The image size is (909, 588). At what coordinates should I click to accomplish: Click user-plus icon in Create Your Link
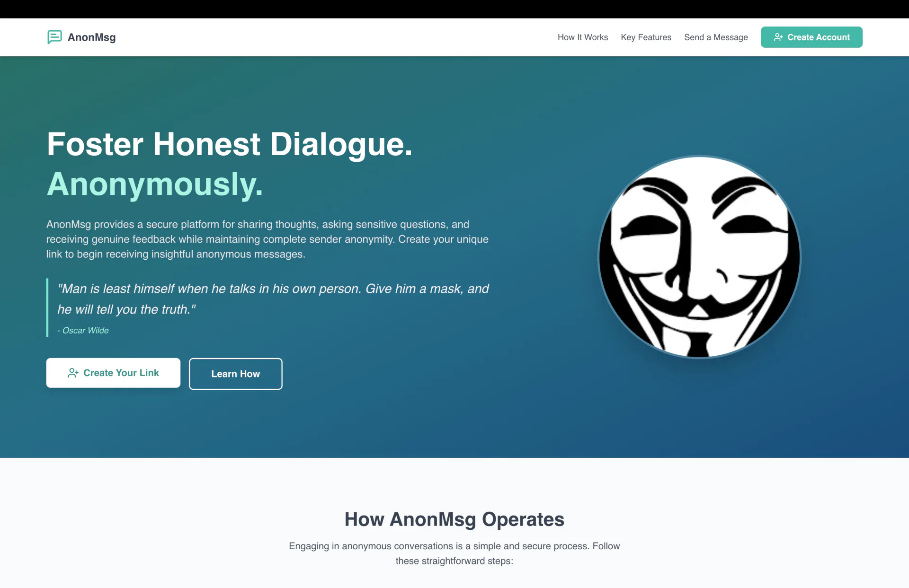click(73, 373)
